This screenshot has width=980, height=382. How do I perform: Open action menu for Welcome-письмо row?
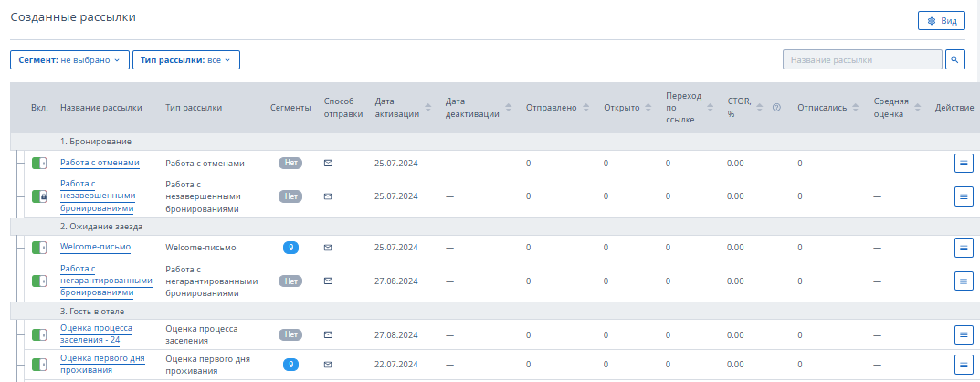964,248
